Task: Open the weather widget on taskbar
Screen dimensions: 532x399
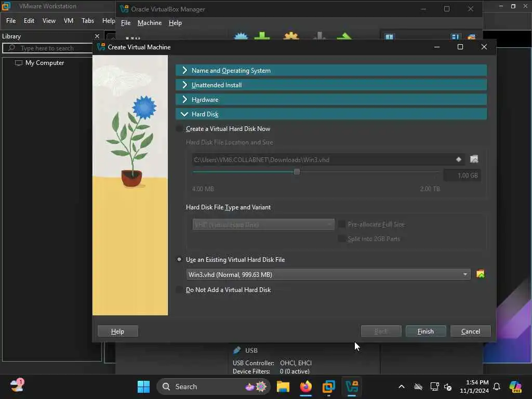Action: [x=17, y=386]
